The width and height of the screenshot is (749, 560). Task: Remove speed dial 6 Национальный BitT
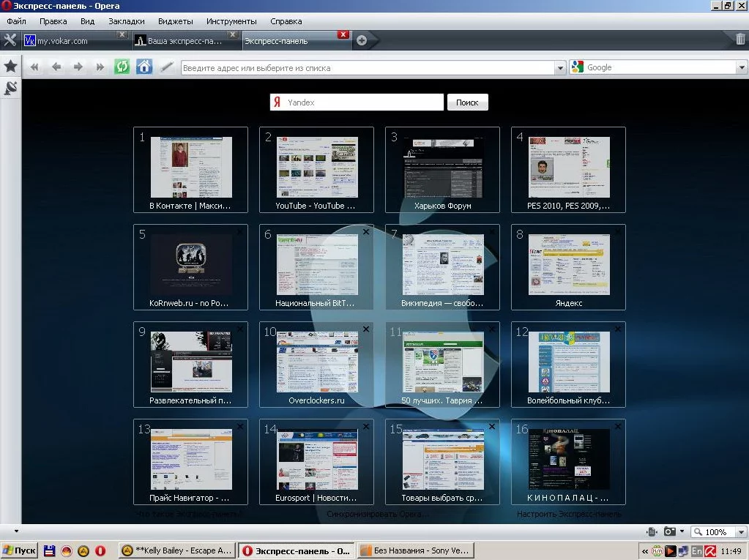point(366,231)
